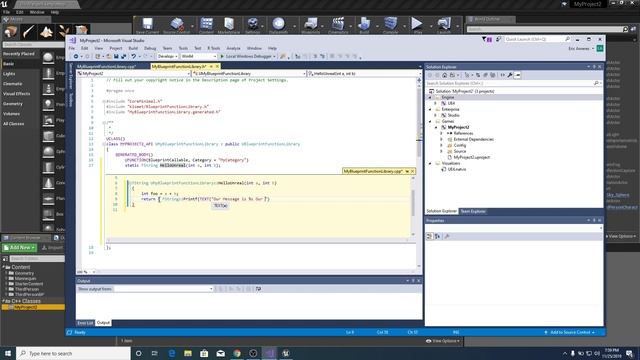
Task: Select Visual Effects category in Unreal
Action: 16,94
